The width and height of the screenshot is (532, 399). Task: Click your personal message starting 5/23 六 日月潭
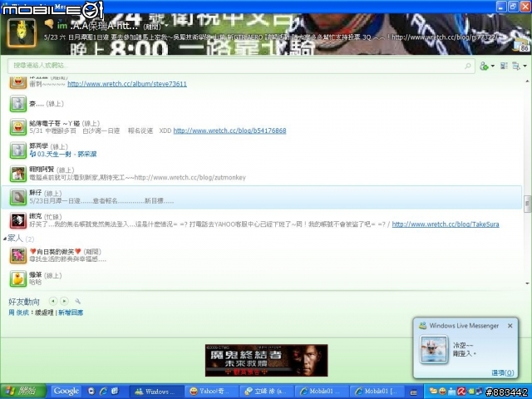tap(272, 37)
